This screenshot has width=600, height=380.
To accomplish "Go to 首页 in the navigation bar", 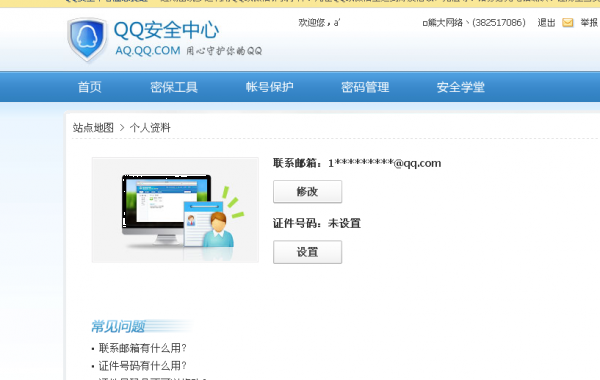I will (90, 87).
